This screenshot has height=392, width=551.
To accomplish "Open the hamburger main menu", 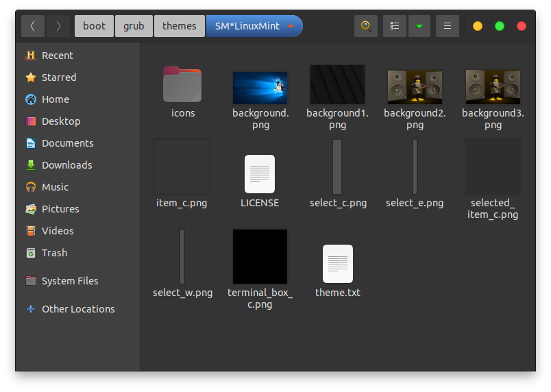I will (x=448, y=26).
